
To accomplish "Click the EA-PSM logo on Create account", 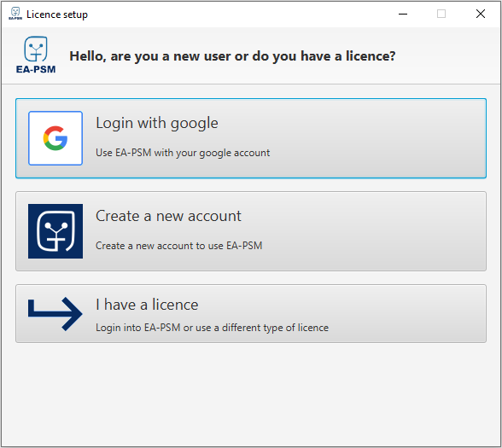I will tap(55, 231).
